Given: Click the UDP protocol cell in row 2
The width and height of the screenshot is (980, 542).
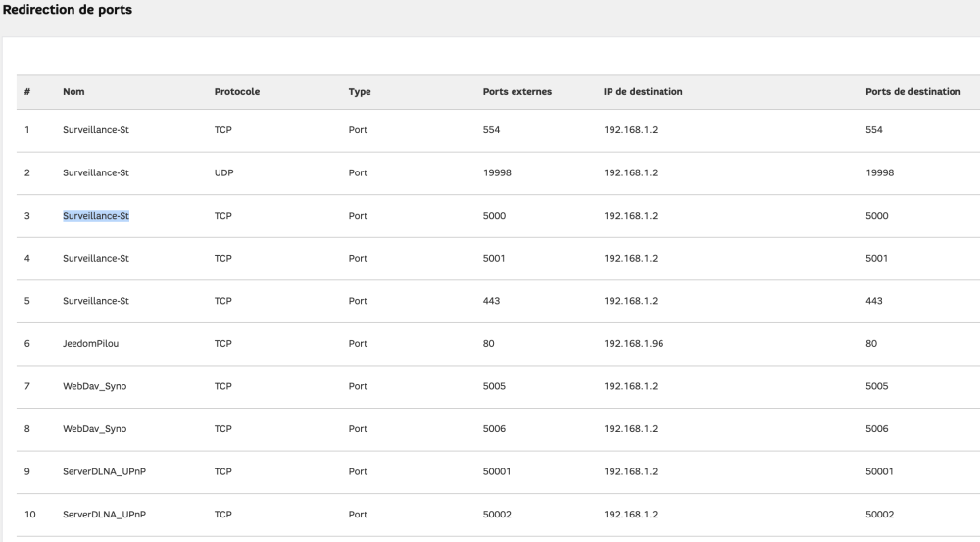Looking at the screenshot, I should [223, 173].
